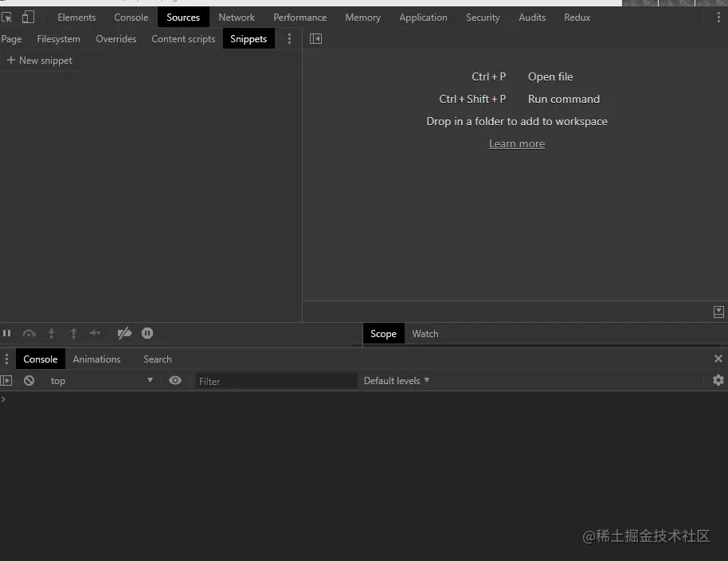Switch to the Overrides tab
This screenshot has height=561, width=728.
pyautogui.click(x=116, y=39)
